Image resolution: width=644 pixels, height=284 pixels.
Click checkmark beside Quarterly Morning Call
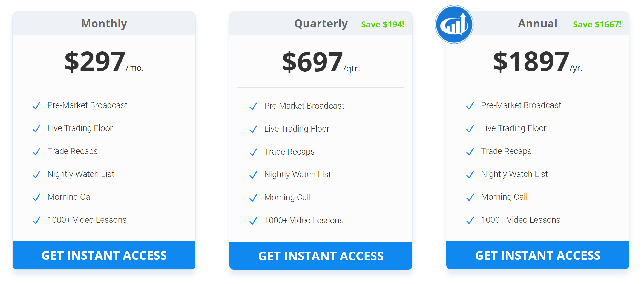(253, 198)
